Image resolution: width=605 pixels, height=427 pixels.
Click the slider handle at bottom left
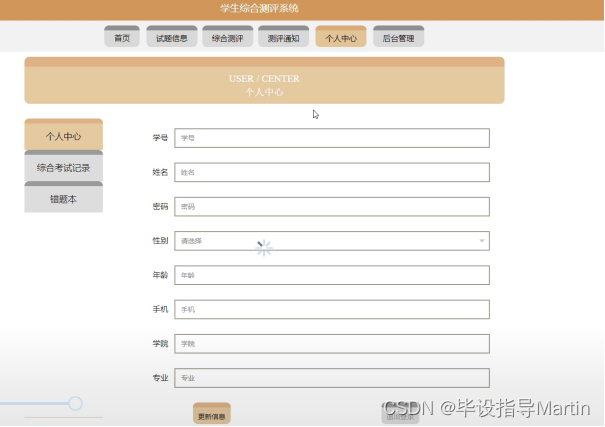(x=76, y=403)
